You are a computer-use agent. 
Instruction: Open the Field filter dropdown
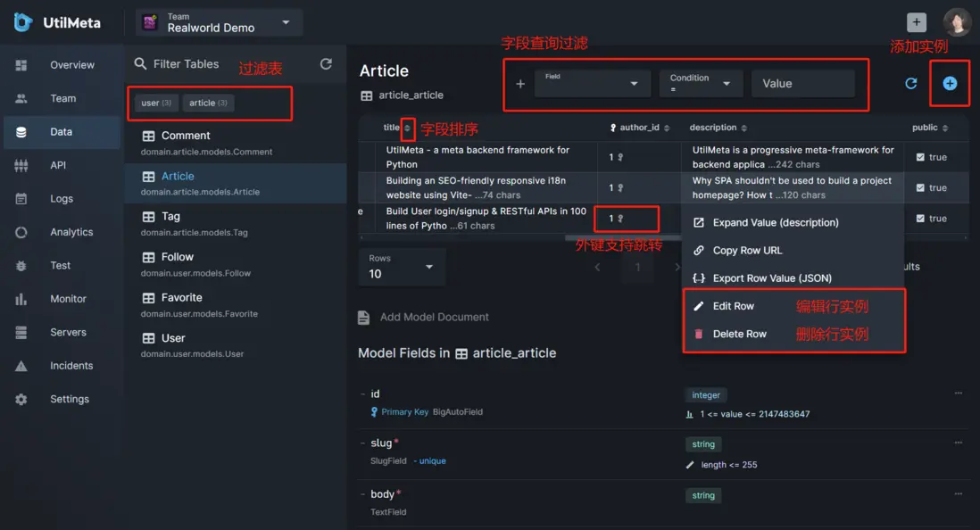click(x=593, y=83)
